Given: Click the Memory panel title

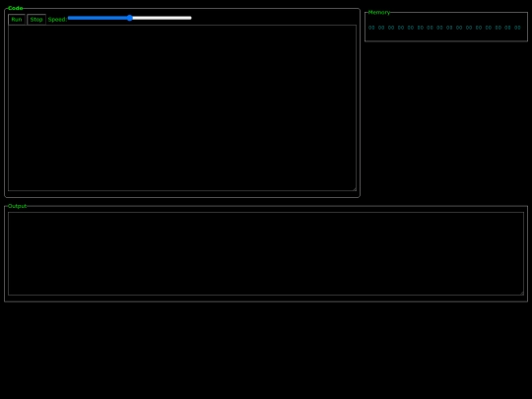Looking at the screenshot, I should (x=379, y=12).
